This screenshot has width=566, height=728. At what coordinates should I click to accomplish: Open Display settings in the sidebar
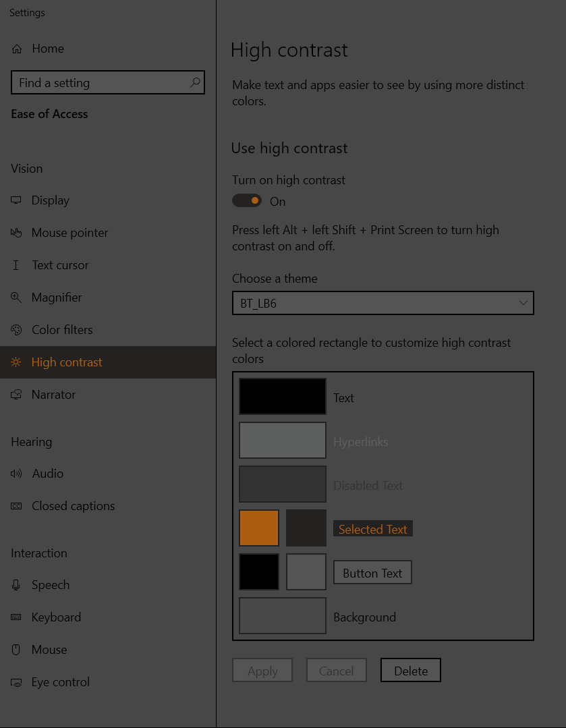[x=51, y=200]
